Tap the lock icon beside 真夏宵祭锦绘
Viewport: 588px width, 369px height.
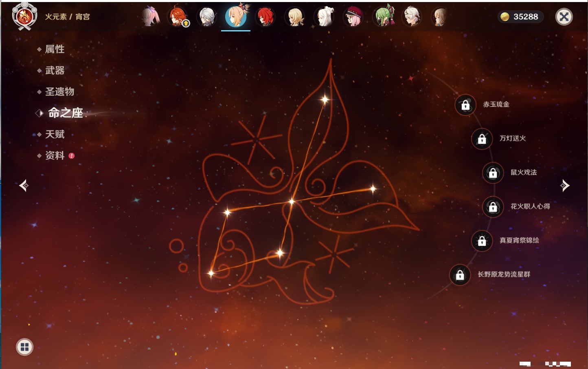482,241
